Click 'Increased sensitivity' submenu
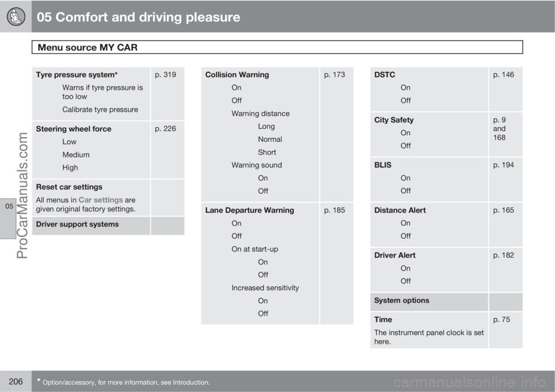This screenshot has height=392, width=555. (265, 288)
